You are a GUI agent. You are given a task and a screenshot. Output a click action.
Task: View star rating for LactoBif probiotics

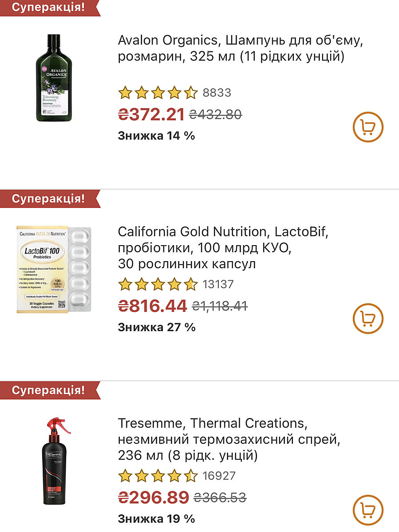[158, 284]
